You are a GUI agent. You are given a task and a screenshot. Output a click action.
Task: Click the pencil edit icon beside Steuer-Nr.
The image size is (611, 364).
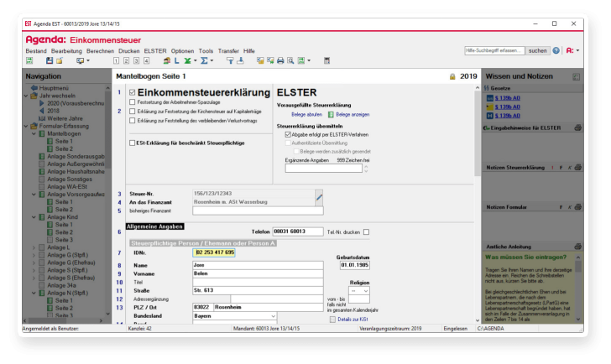(319, 197)
